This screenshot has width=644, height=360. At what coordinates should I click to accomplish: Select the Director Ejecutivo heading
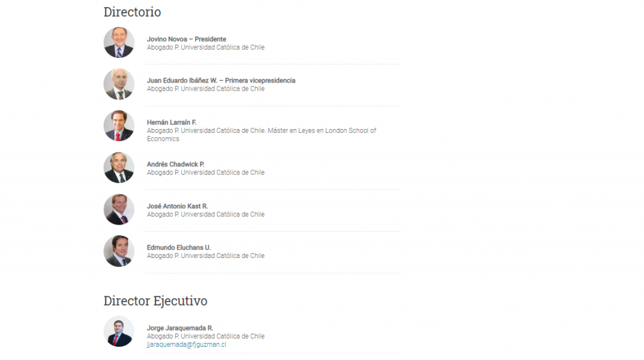pos(155,301)
